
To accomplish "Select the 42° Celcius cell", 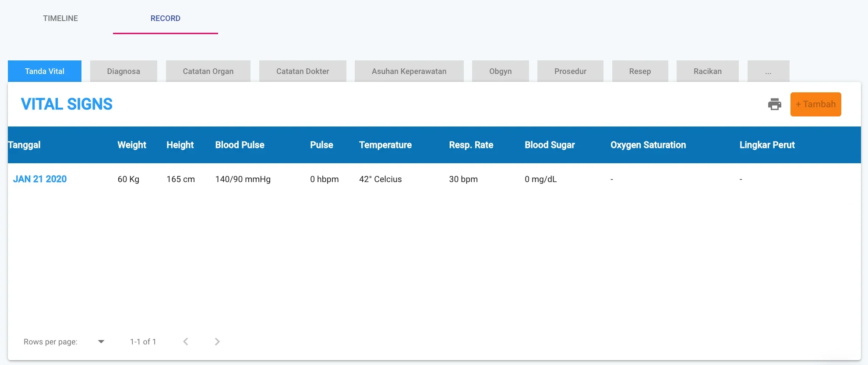I will coord(380,179).
